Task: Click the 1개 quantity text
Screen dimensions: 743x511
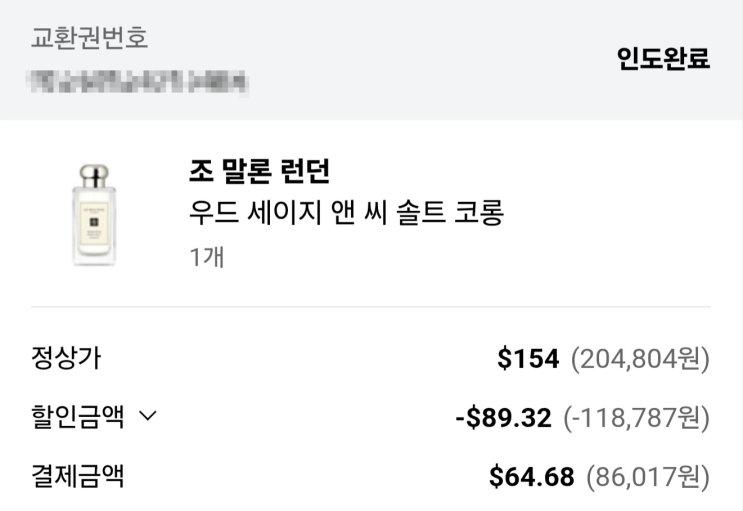Action: (207, 256)
